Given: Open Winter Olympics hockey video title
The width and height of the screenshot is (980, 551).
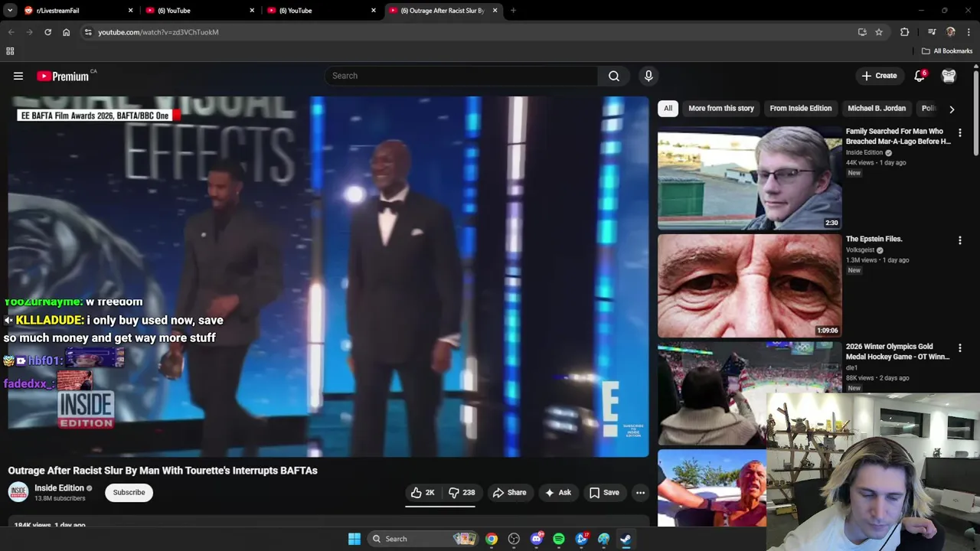Looking at the screenshot, I should [x=897, y=351].
